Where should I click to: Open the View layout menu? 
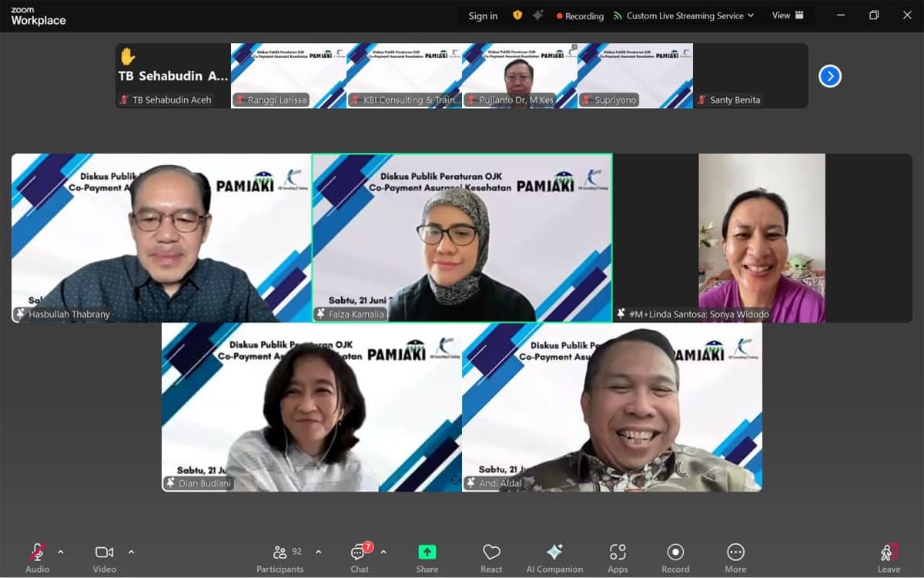click(x=788, y=15)
